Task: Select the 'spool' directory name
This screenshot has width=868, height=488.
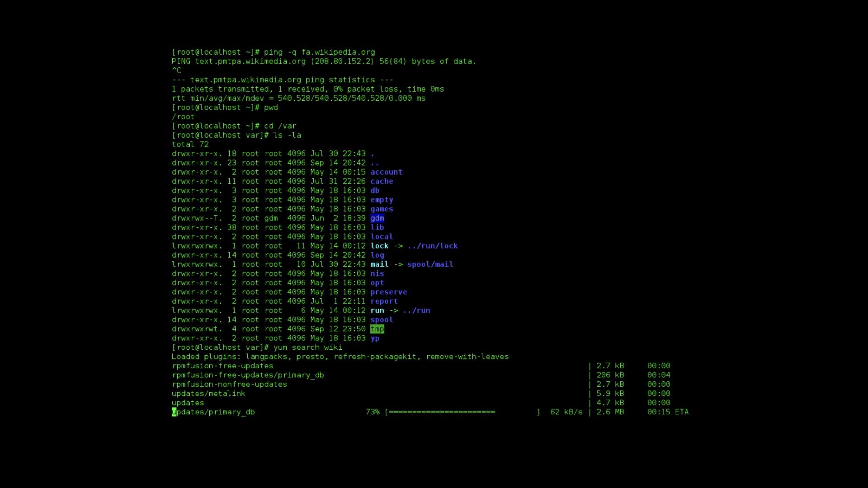Action: (x=382, y=319)
